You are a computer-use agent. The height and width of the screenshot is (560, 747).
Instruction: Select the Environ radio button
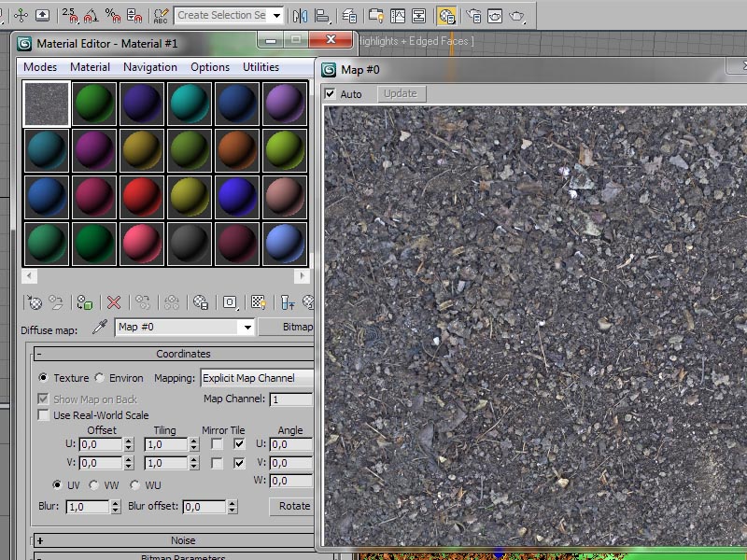click(100, 378)
